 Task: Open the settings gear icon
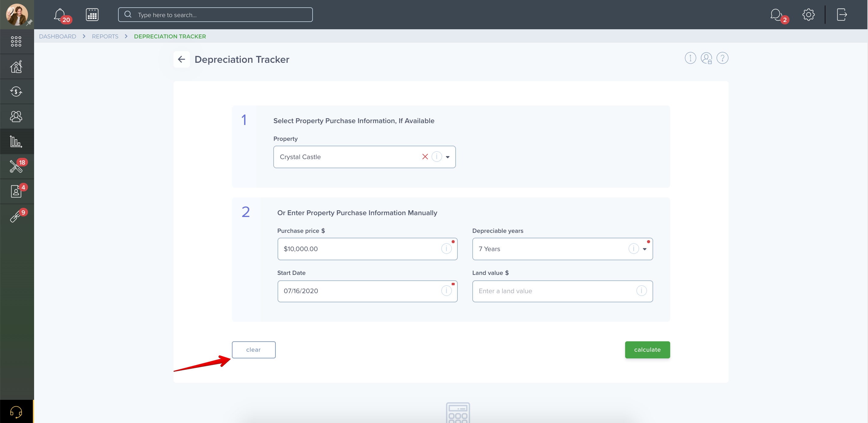coord(808,15)
